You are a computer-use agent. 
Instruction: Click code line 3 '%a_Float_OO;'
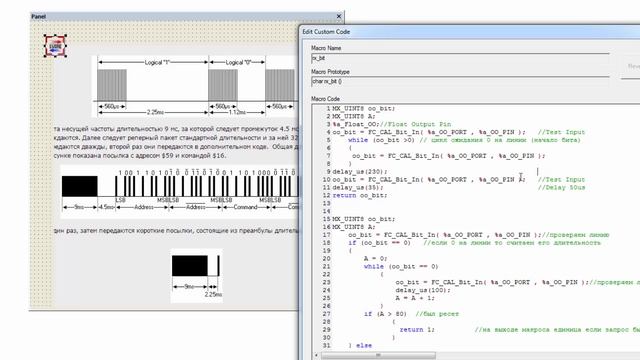[356, 124]
